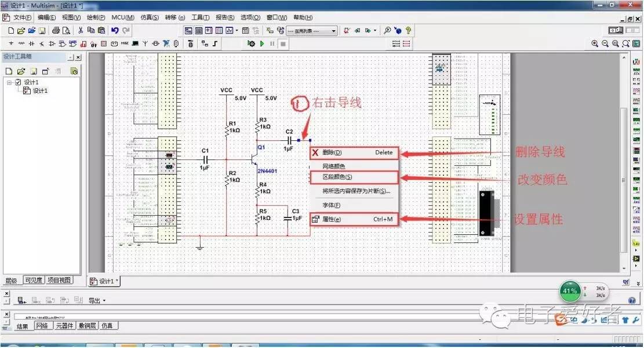Choose 属性(e) in context menu

354,219
